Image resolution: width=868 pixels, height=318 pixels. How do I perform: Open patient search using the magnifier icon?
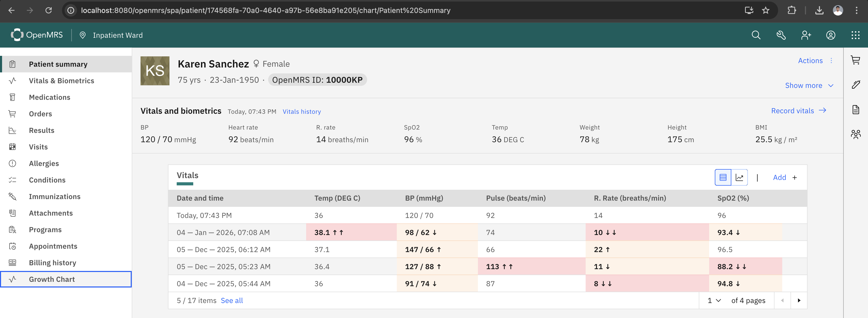tap(756, 35)
